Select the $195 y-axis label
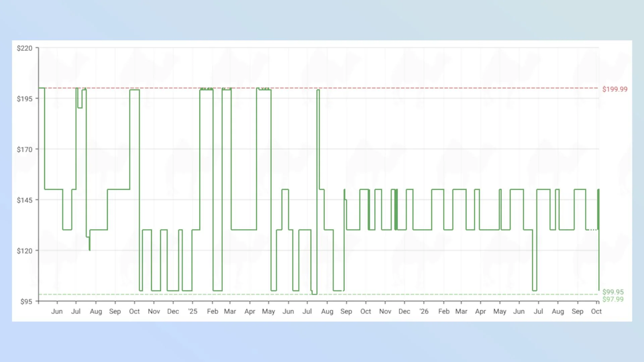Image resolution: width=644 pixels, height=362 pixels. click(x=25, y=99)
